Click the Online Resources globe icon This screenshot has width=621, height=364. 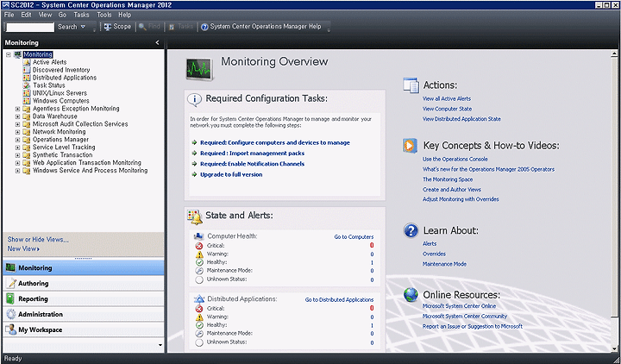tap(411, 295)
